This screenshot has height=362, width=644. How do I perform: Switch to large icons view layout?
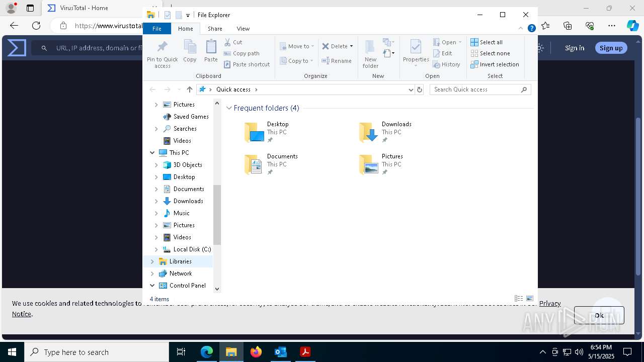(x=530, y=299)
